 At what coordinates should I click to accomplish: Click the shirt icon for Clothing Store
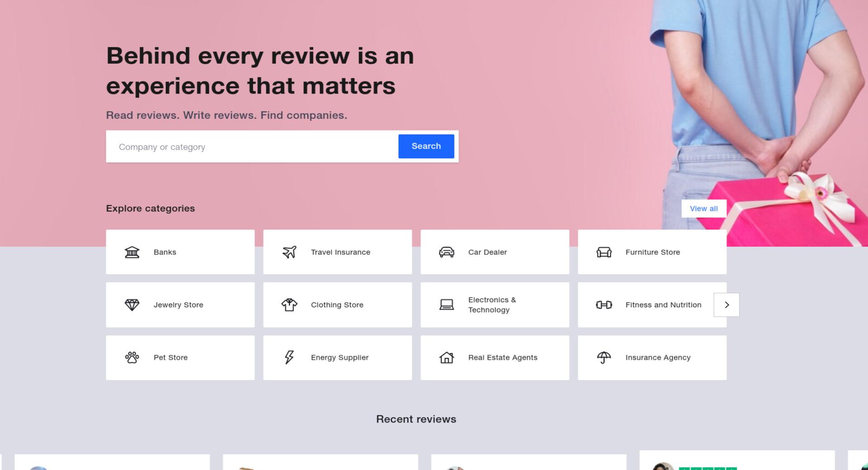point(289,305)
